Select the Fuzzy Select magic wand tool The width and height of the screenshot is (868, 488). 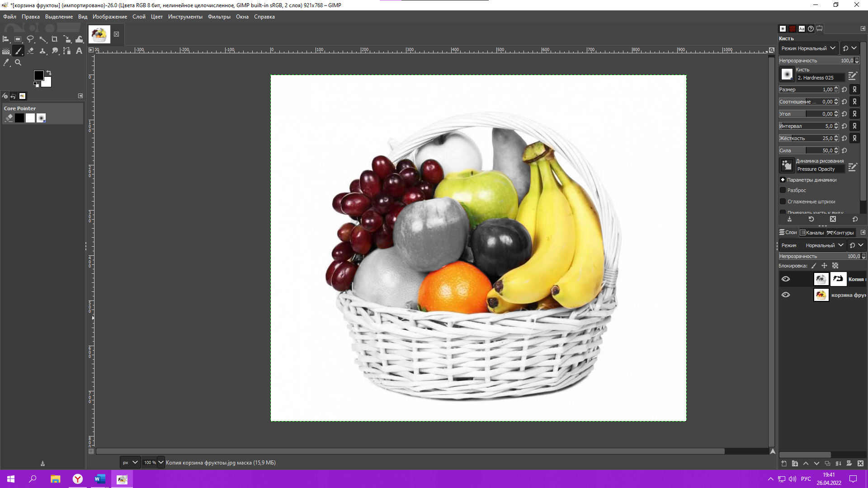pos(42,39)
